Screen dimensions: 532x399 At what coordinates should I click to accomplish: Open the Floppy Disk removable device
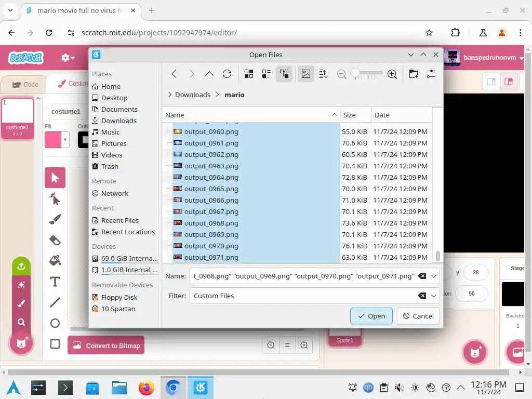coord(124,298)
